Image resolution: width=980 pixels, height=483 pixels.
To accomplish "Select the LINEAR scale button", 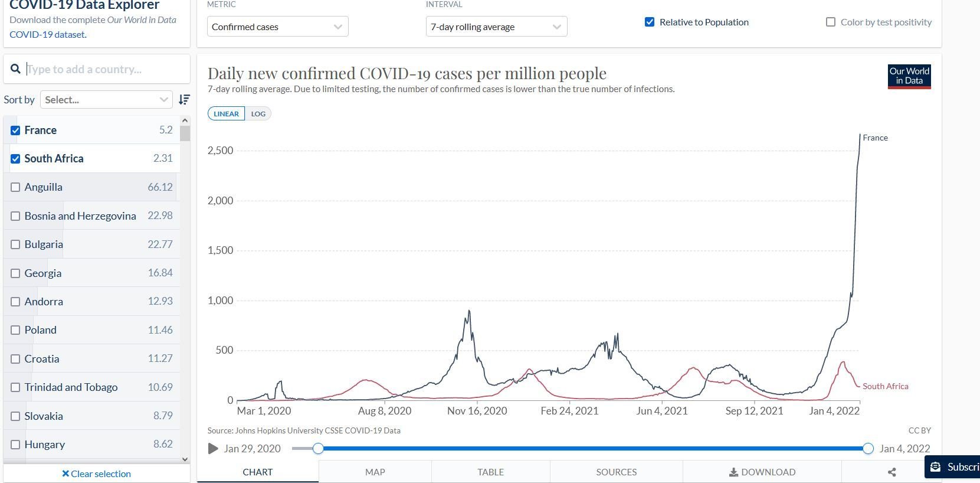I will pyautogui.click(x=226, y=114).
